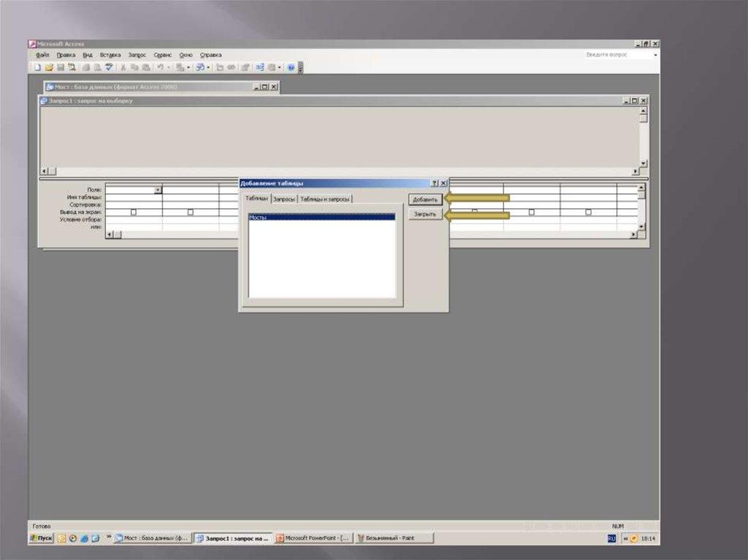Click the Help question mark toolbar icon
The width and height of the screenshot is (748, 560).
[291, 67]
